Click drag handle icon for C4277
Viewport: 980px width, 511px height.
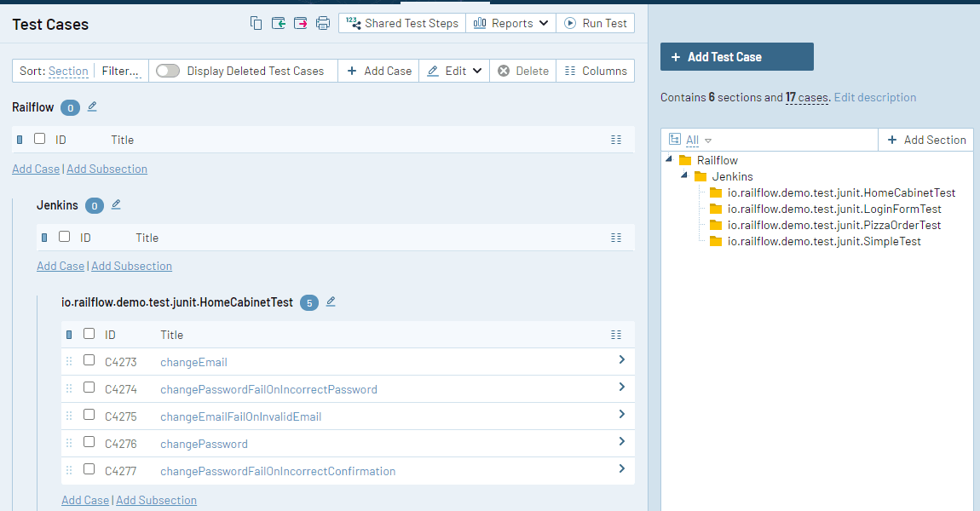(x=69, y=470)
